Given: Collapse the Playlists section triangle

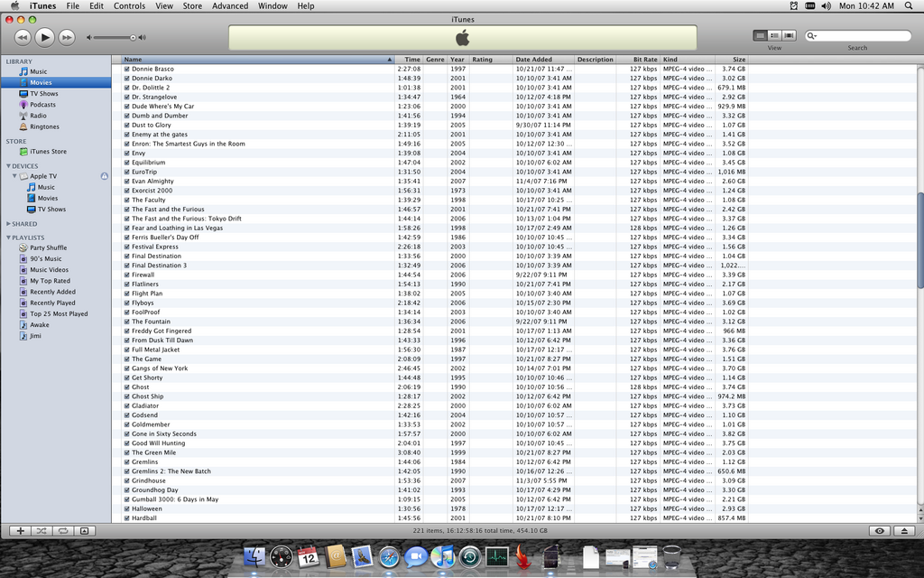Looking at the screenshot, I should click(8, 238).
